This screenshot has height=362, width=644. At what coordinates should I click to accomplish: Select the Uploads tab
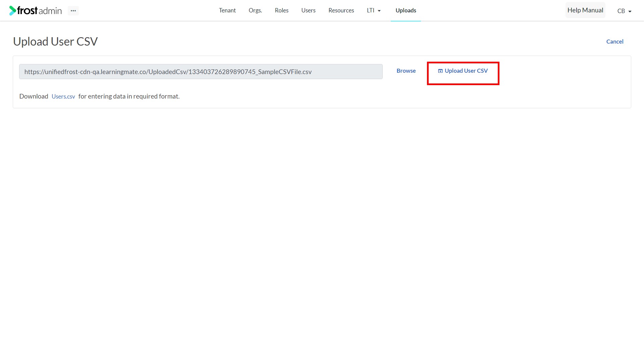[x=406, y=10]
